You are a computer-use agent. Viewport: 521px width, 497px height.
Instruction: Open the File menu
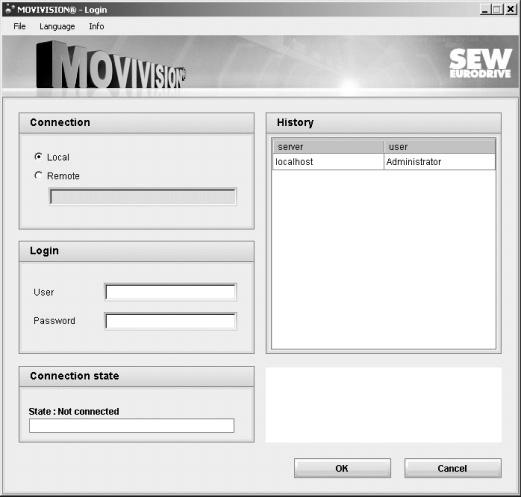point(19,26)
